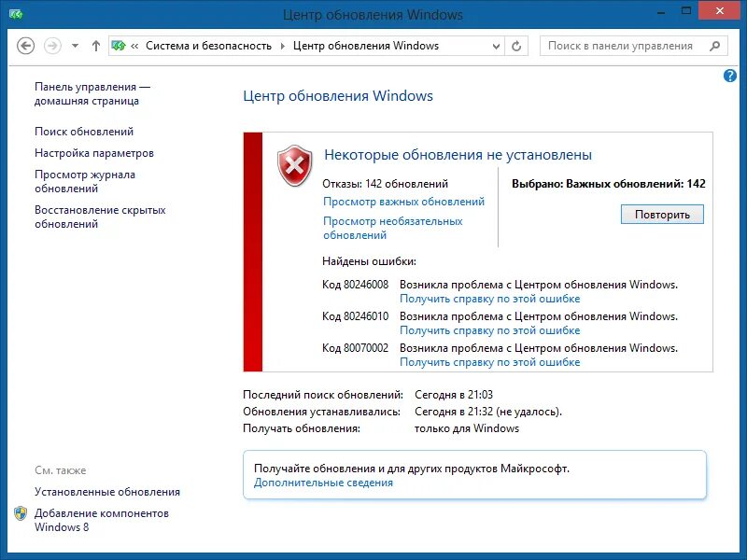The image size is (747, 560).
Task: Open Восстановление скрытых обновлений link
Action: tap(100, 217)
